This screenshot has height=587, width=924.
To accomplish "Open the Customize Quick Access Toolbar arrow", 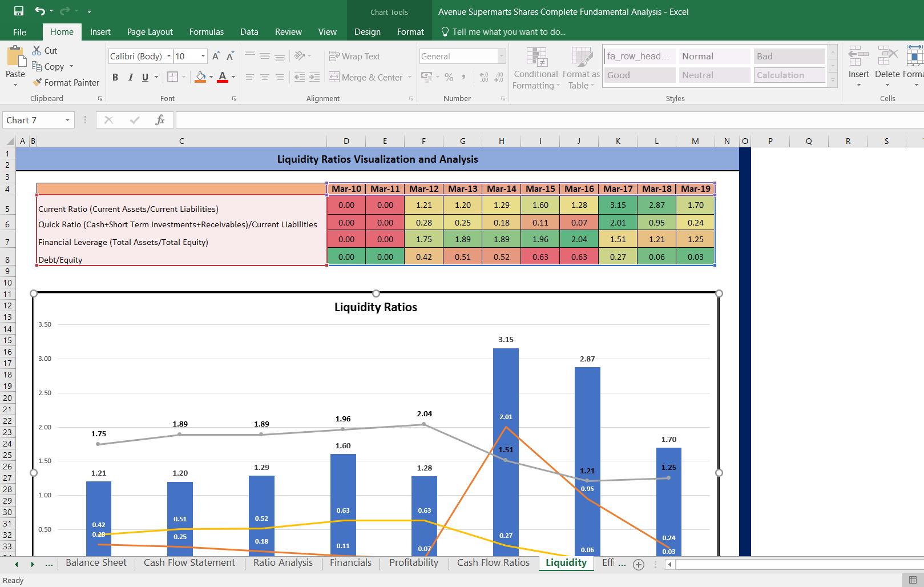I will pos(89,11).
